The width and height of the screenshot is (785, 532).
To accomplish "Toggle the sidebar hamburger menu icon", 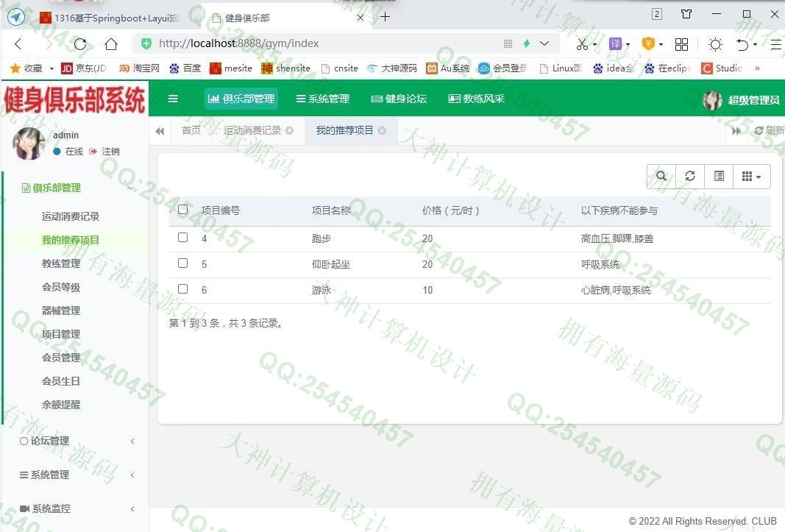I will pos(173,99).
